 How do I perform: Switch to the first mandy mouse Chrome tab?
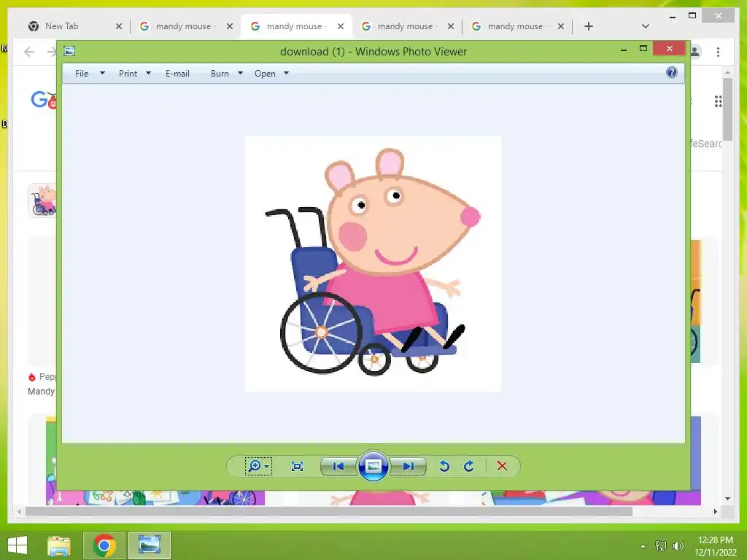(x=183, y=26)
